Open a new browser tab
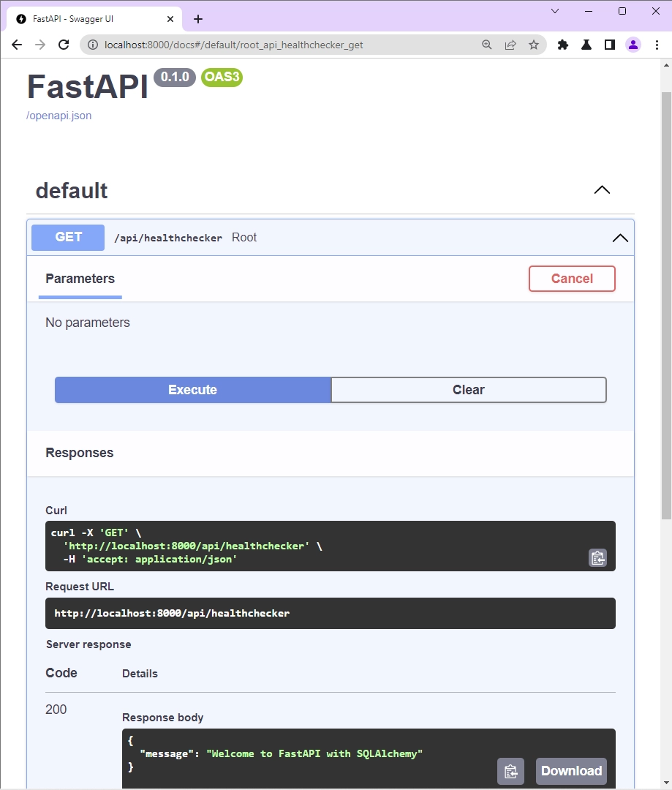The width and height of the screenshot is (672, 790). click(198, 19)
